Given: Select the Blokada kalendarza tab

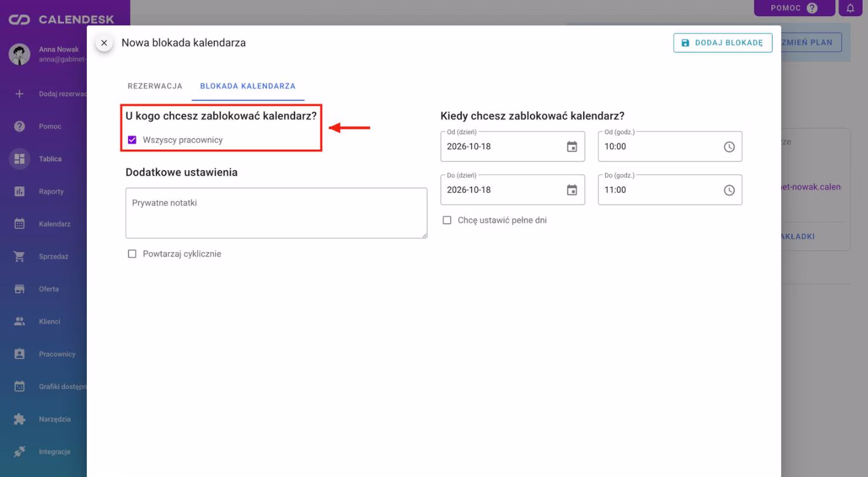Looking at the screenshot, I should pos(248,86).
